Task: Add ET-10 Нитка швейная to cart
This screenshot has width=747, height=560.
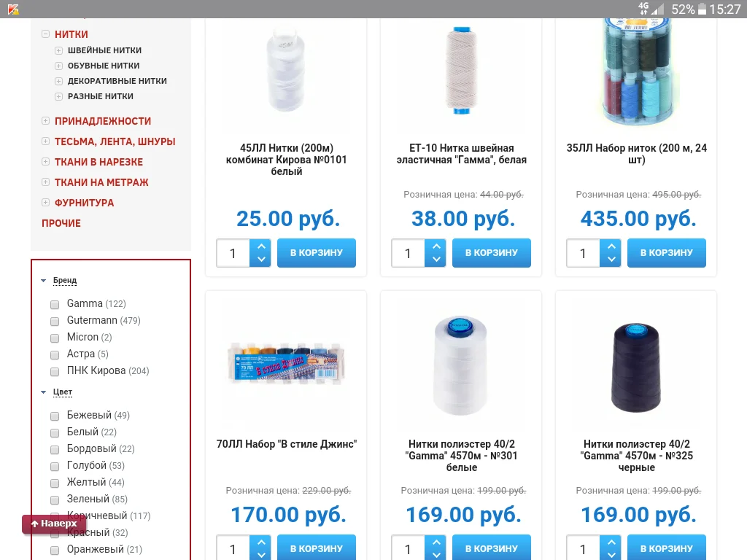Action: (491, 253)
